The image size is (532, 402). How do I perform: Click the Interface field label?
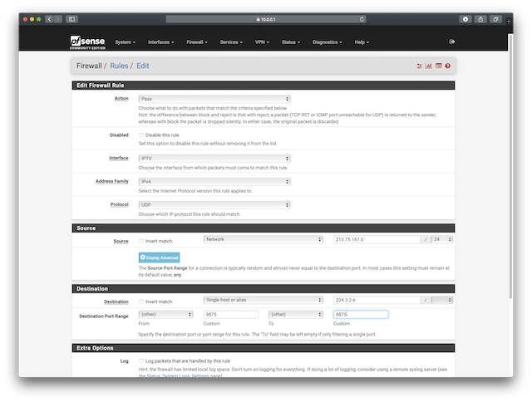coord(119,159)
